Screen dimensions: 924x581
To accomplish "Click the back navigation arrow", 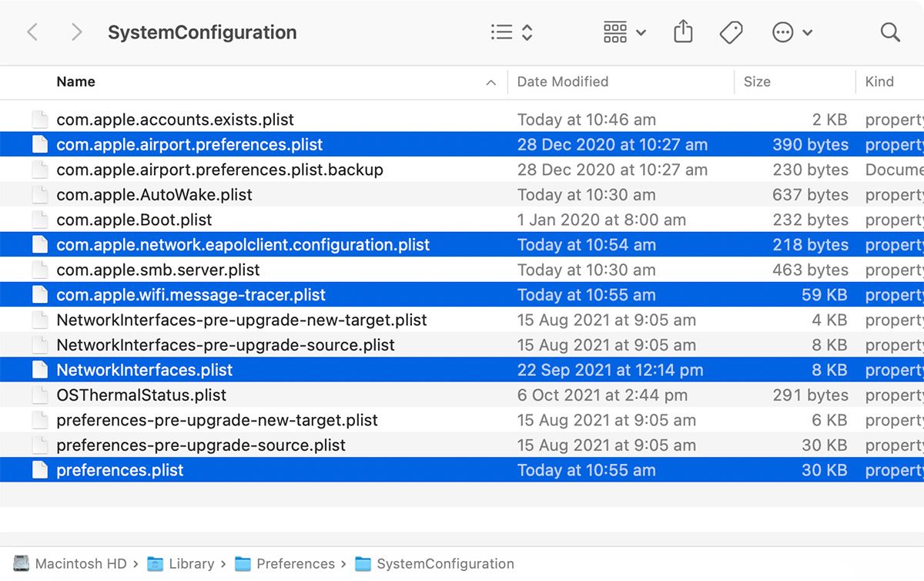I will pos(32,32).
